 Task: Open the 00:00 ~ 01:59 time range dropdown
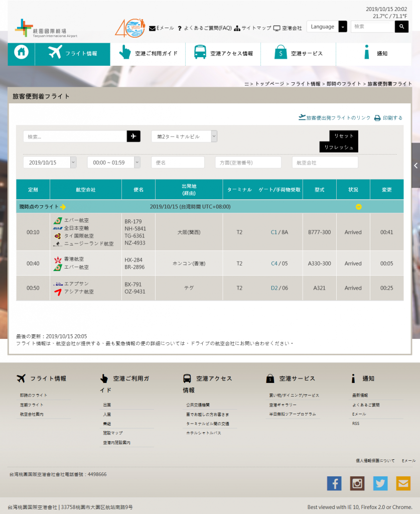click(113, 162)
